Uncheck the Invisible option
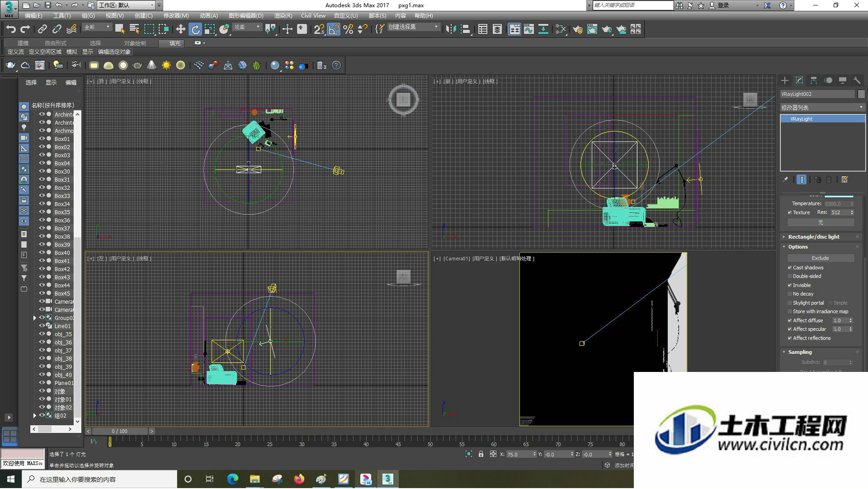The height and width of the screenshot is (489, 868). (x=790, y=286)
